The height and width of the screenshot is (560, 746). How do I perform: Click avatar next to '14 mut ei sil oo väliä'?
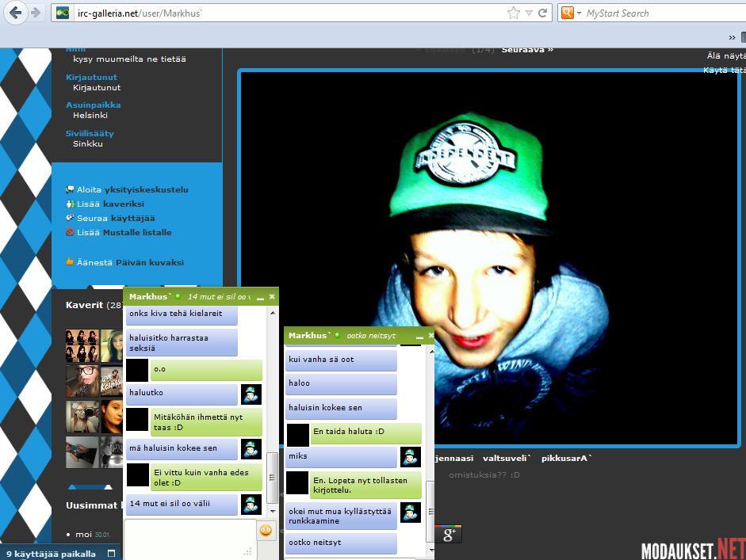(x=251, y=505)
